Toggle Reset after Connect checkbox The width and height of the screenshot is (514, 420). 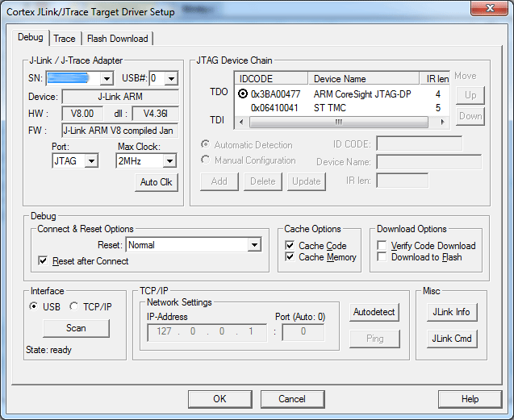tap(43, 260)
